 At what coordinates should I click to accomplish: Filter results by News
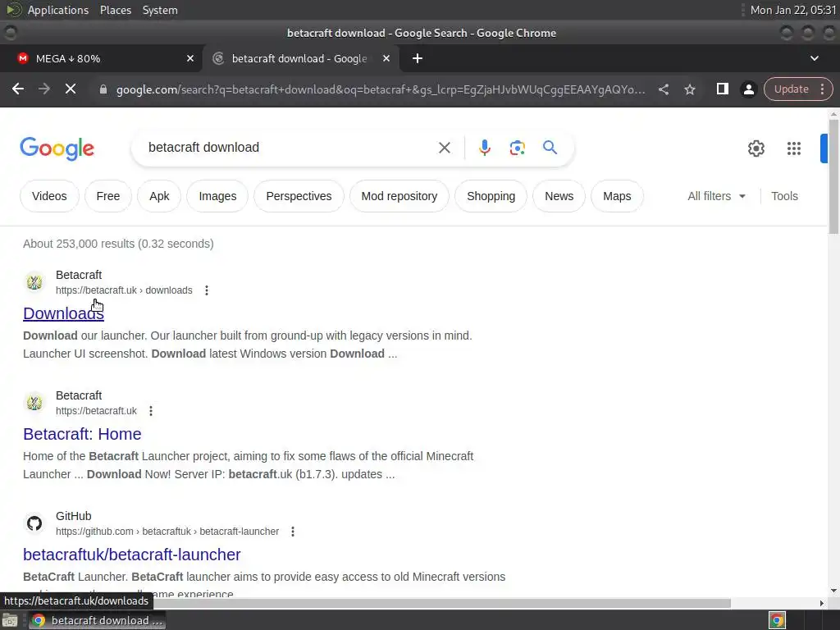point(559,196)
